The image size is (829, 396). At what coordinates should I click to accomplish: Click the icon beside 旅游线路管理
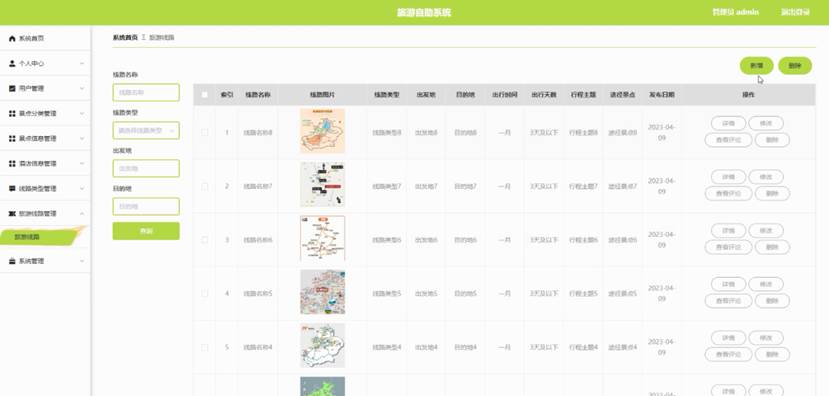[x=12, y=214]
